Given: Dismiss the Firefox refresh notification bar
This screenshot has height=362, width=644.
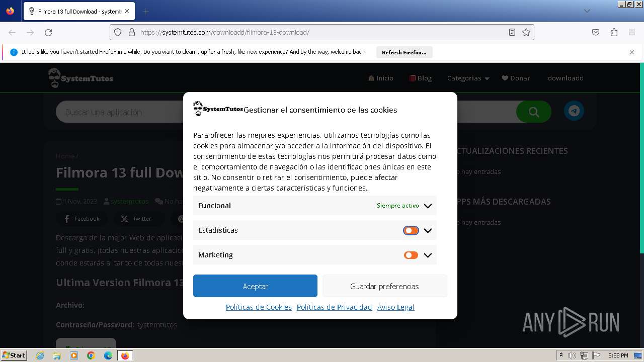Looking at the screenshot, I should (x=632, y=52).
